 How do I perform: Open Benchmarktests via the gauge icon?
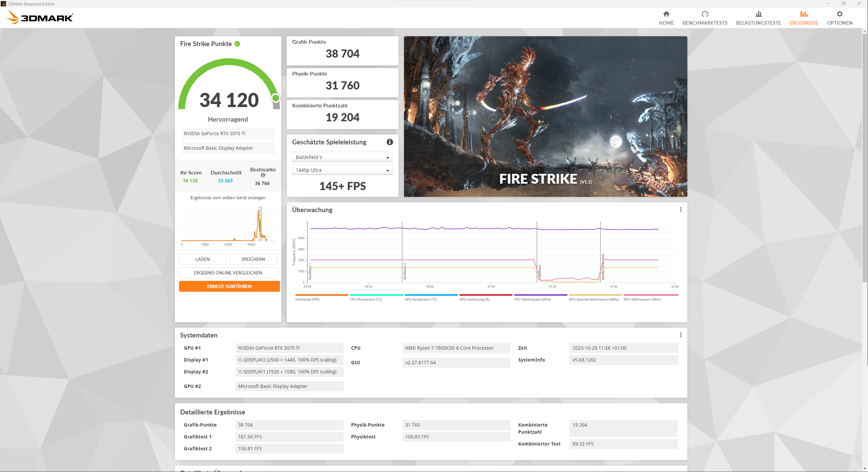[705, 14]
